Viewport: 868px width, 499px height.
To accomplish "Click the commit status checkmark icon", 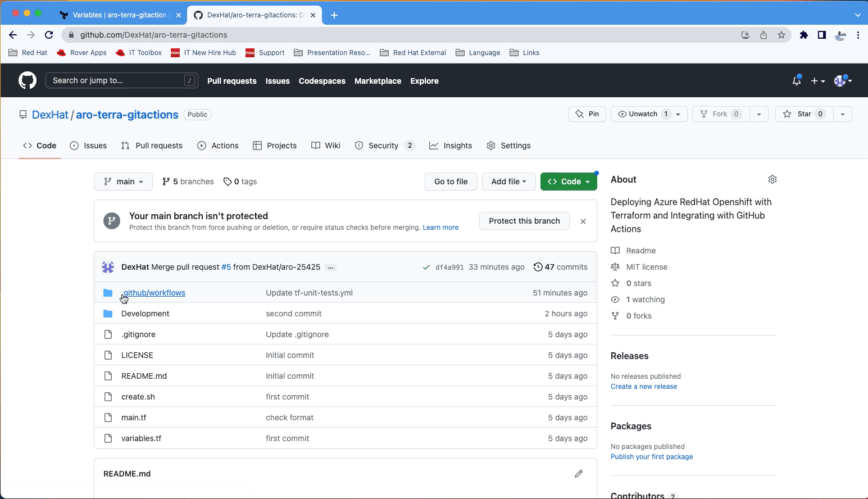I will 426,267.
